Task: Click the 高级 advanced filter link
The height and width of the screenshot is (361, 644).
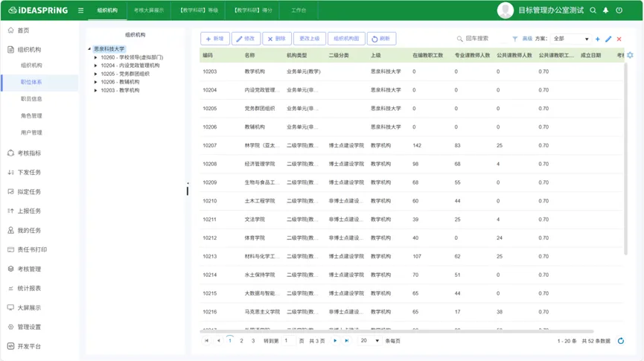Action: tap(527, 39)
